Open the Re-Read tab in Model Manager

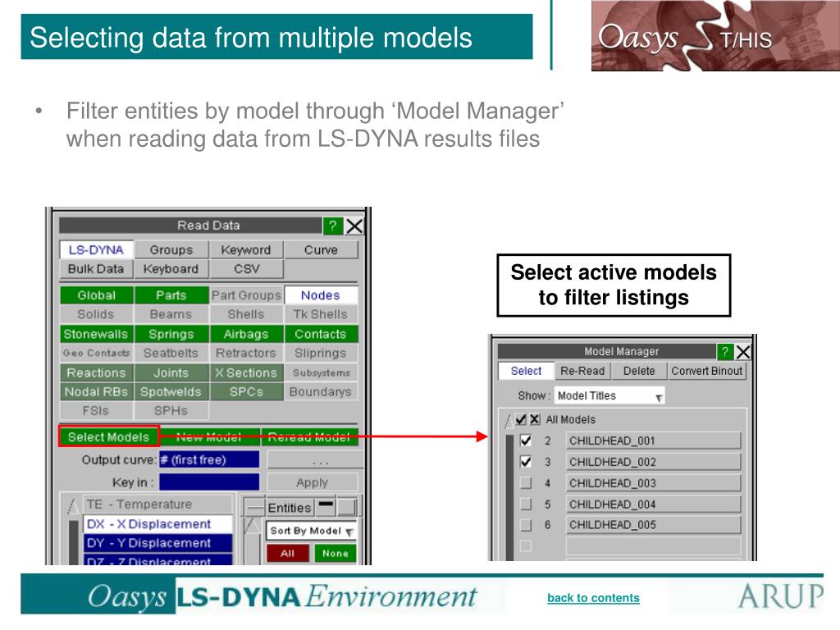tap(582, 371)
